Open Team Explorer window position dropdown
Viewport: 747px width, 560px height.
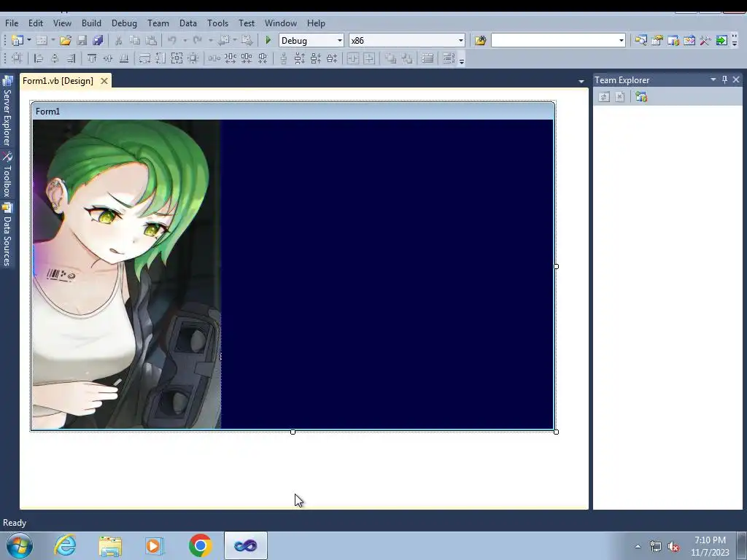click(x=713, y=79)
